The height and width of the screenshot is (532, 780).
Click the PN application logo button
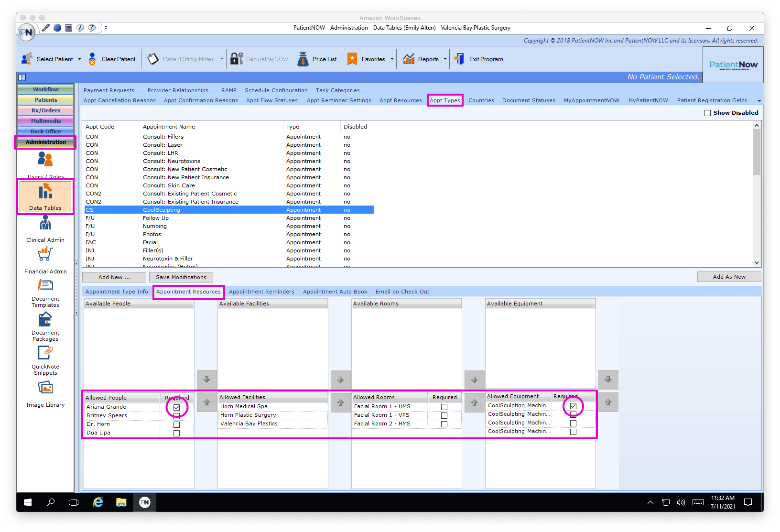click(x=27, y=33)
